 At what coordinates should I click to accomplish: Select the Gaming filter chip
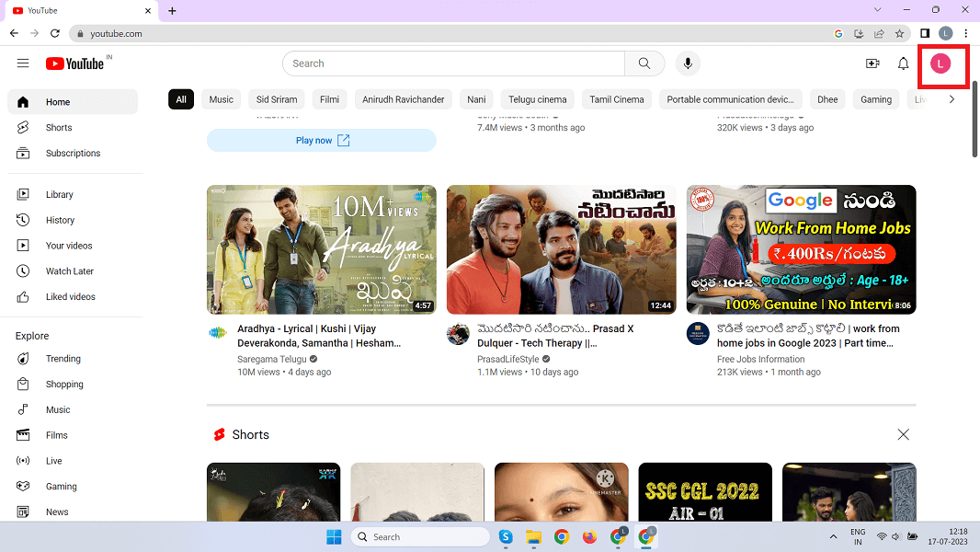click(875, 99)
